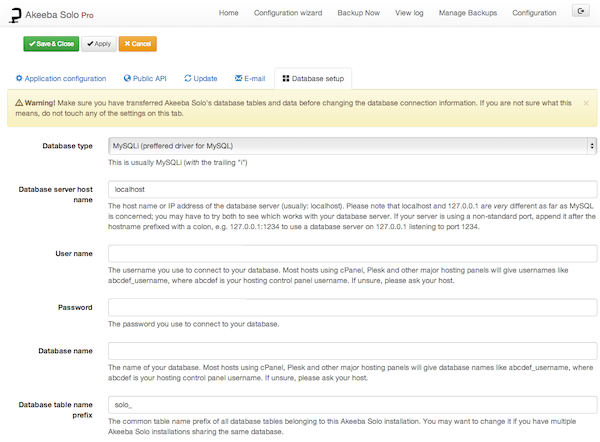The image size is (600, 442).
Task: Open the Configuration wizard menu item
Action: click(x=288, y=13)
